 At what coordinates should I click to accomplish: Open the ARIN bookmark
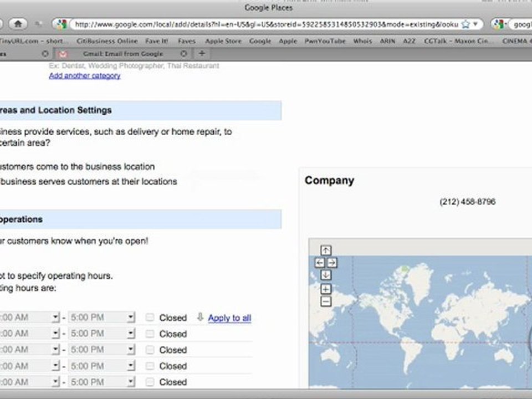(387, 41)
